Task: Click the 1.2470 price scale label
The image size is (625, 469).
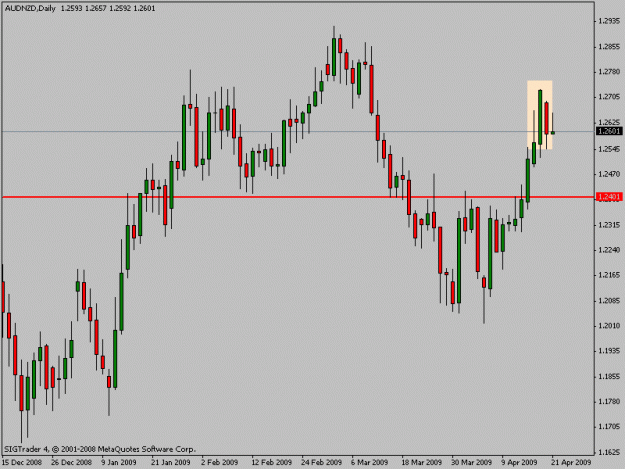Action: 610,174
